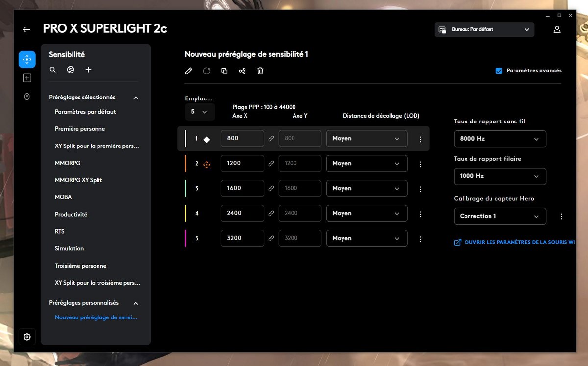Screen dimensions: 588x366
Task: Open the LOD dropdown for row 4
Action: point(367,214)
